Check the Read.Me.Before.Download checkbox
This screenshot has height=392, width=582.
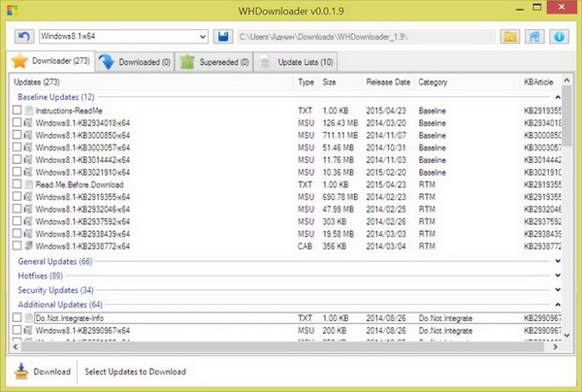(x=16, y=183)
